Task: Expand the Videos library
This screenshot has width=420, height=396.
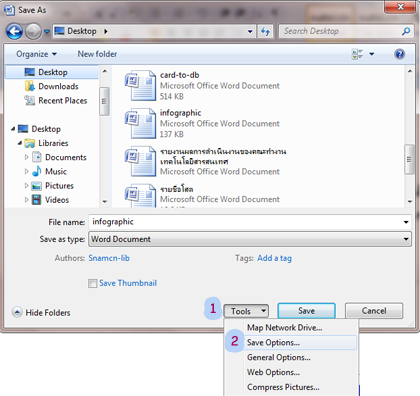Action: pos(27,200)
